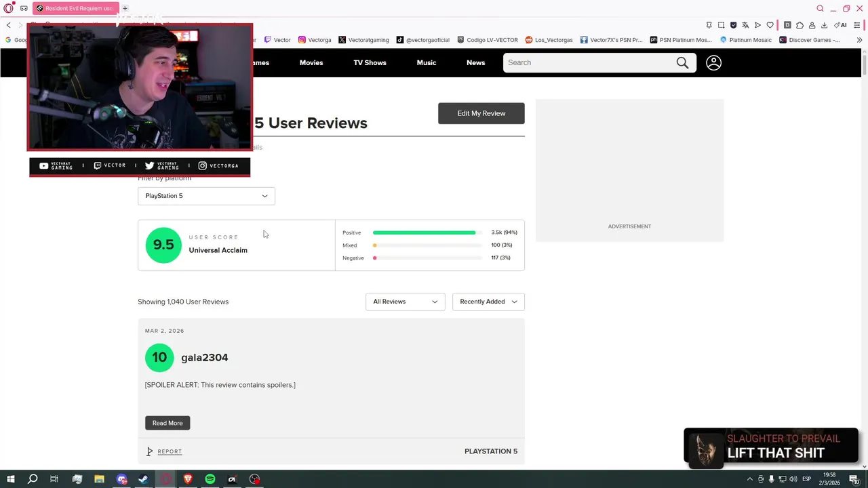Open the Vector7X's PSN bookmark
This screenshot has height=488, width=868.
point(611,40)
